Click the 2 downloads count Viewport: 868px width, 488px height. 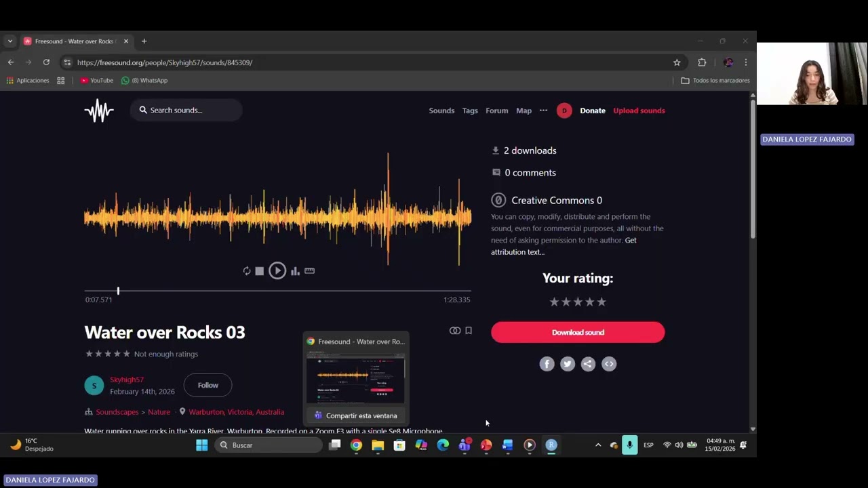530,150
